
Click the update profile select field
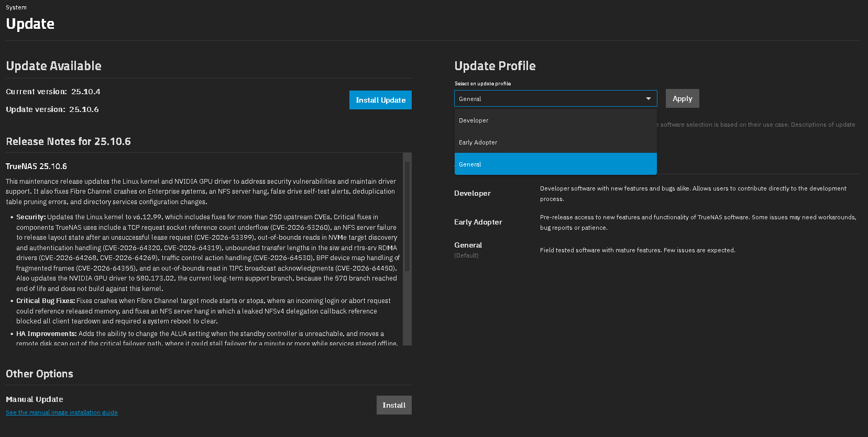point(555,98)
